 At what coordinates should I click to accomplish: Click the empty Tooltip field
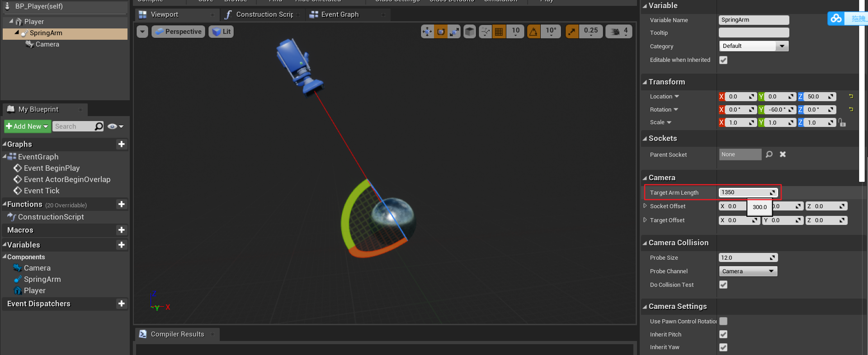pyautogui.click(x=754, y=33)
